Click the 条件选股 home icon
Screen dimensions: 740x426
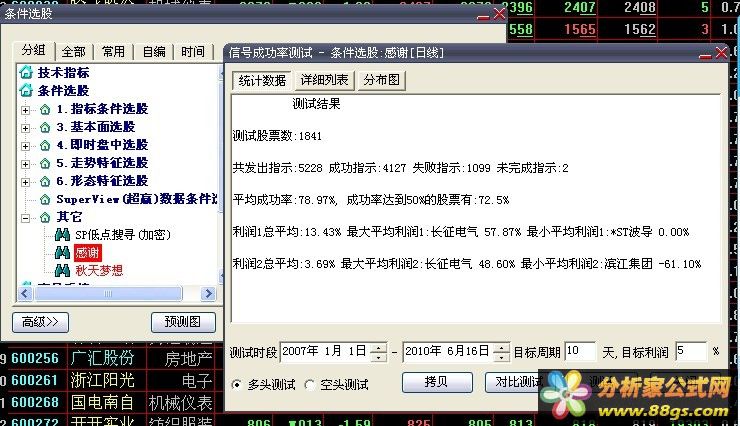tap(26, 90)
